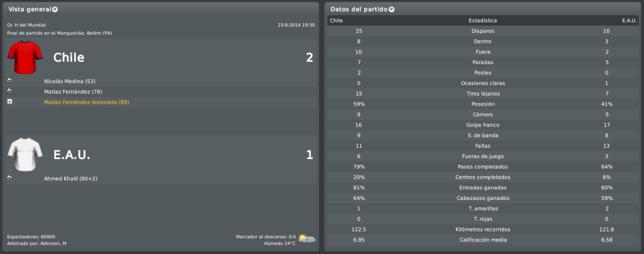Expand the Vista general dropdown arrow

(x=55, y=9)
